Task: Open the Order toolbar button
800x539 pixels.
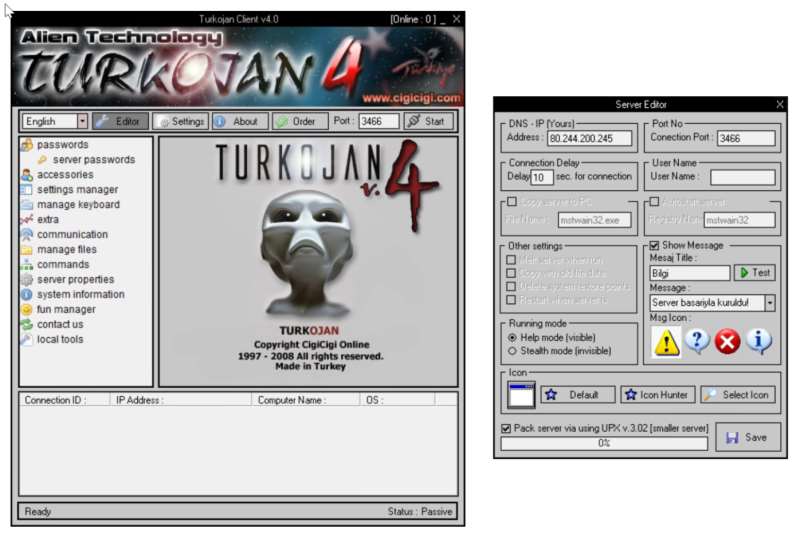Action: tap(300, 121)
